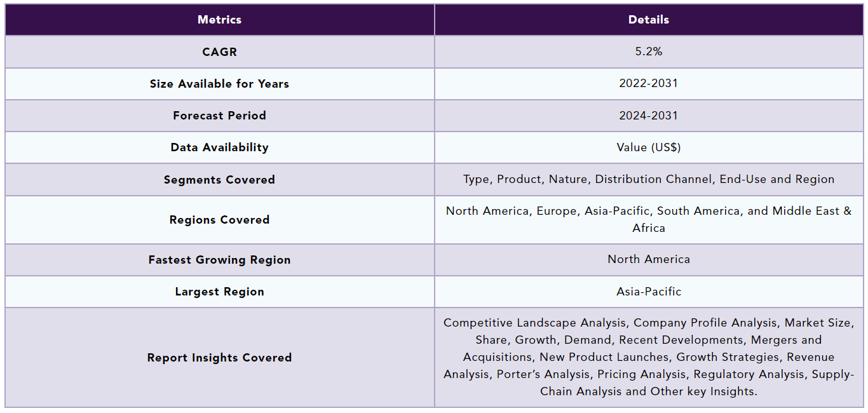Select the Largest Region label
The image size is (868, 413).
tap(219, 292)
